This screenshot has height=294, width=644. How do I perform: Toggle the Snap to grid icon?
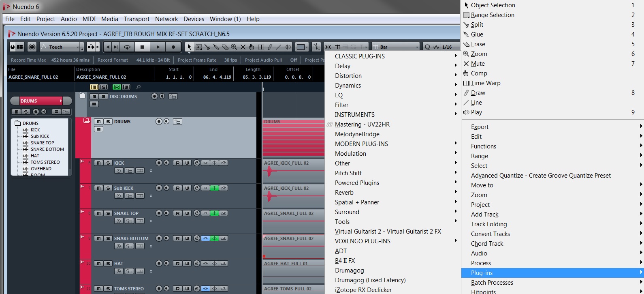[328, 47]
